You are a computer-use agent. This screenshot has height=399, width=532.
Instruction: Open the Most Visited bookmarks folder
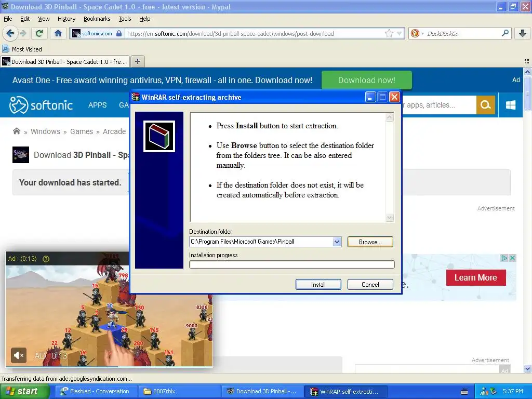[x=22, y=49]
